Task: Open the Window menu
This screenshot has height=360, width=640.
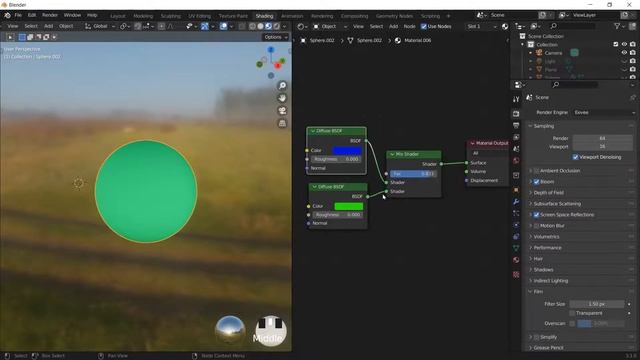Action: coord(72,15)
